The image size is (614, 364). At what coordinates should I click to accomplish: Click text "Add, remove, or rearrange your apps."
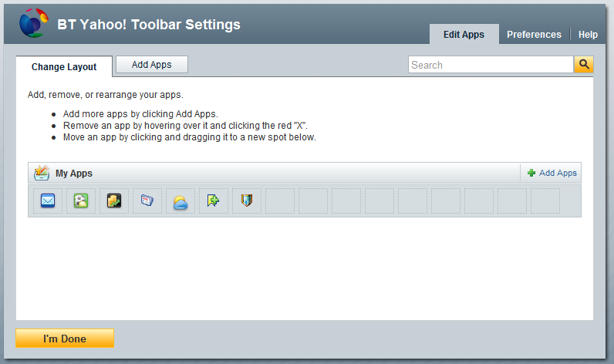pos(106,95)
